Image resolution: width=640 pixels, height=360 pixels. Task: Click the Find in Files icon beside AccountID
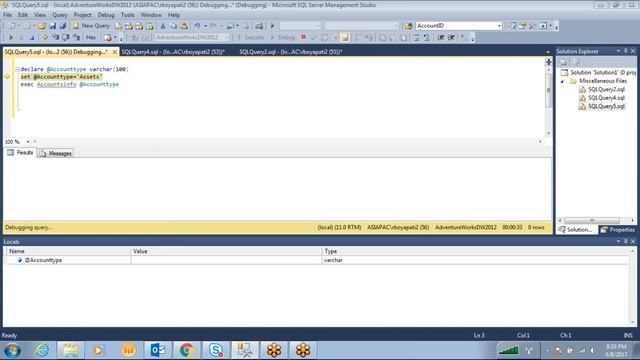(x=408, y=26)
